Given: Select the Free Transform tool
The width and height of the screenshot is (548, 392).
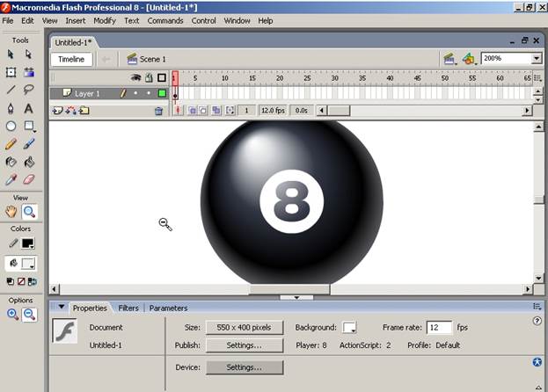Looking at the screenshot, I should 11,72.
